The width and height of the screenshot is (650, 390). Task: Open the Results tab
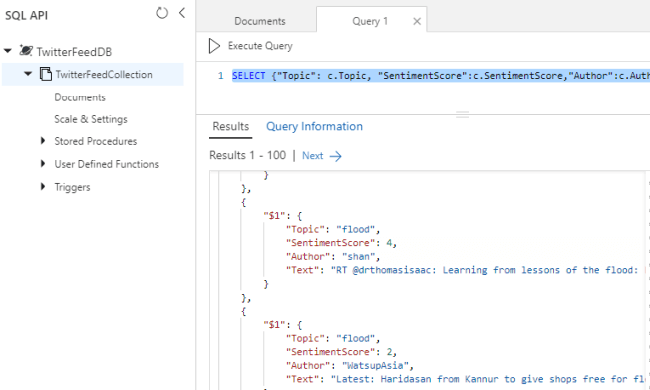point(230,126)
